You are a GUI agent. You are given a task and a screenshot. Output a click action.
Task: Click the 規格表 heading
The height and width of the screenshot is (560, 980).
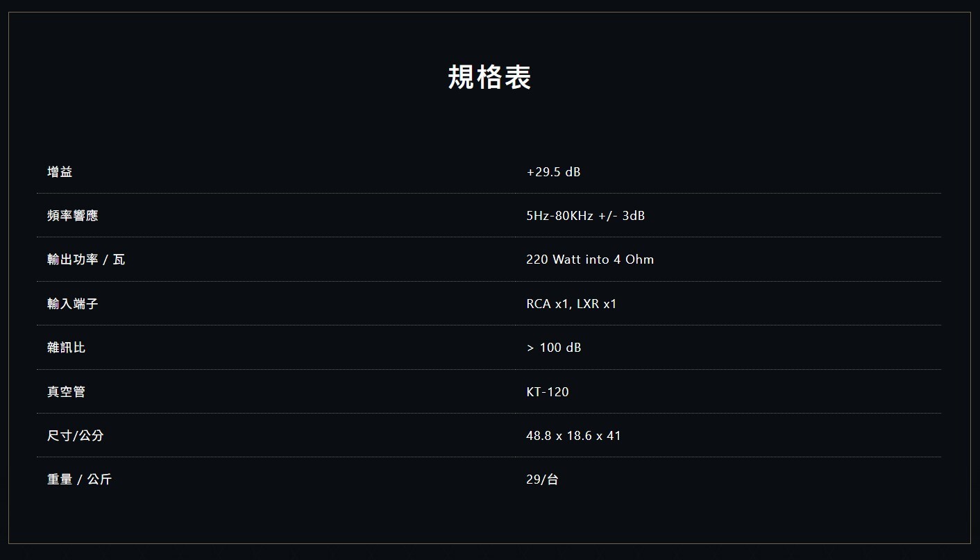coord(489,77)
